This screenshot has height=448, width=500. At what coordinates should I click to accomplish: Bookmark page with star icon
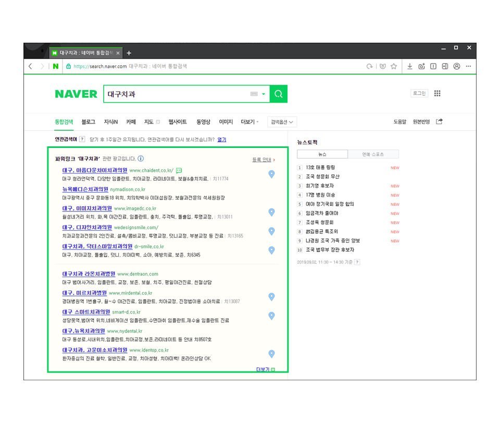pos(394,66)
